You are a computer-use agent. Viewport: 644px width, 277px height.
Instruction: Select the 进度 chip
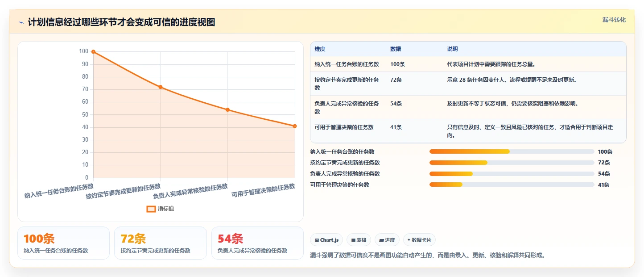point(387,240)
